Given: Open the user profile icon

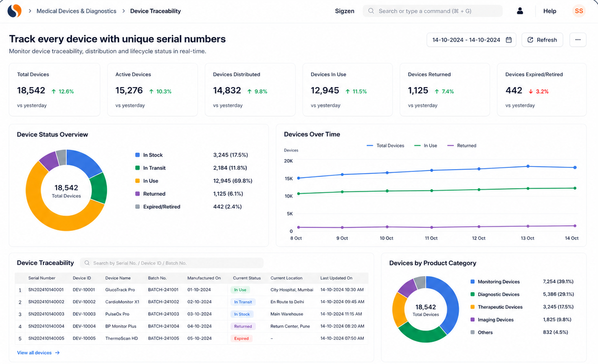Looking at the screenshot, I should tap(520, 11).
